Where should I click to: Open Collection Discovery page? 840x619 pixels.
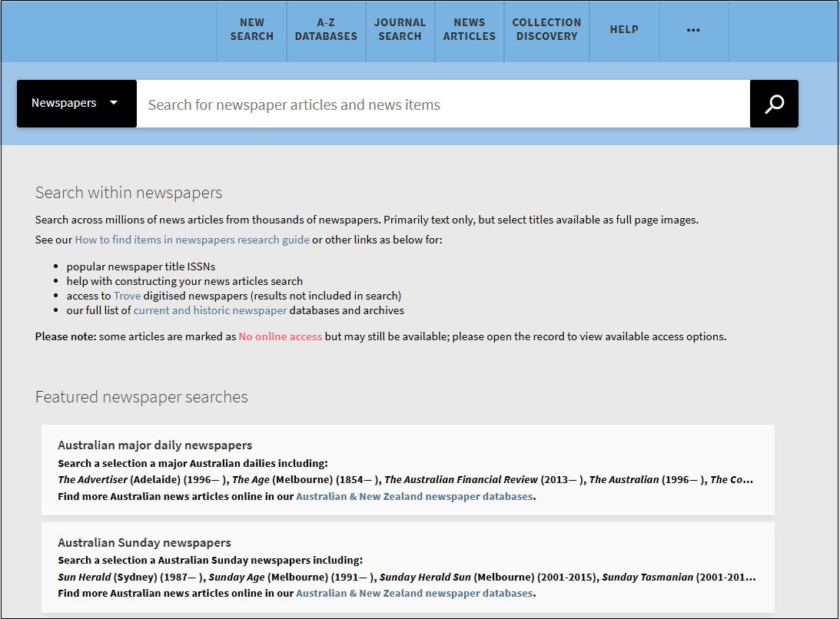[x=546, y=30]
